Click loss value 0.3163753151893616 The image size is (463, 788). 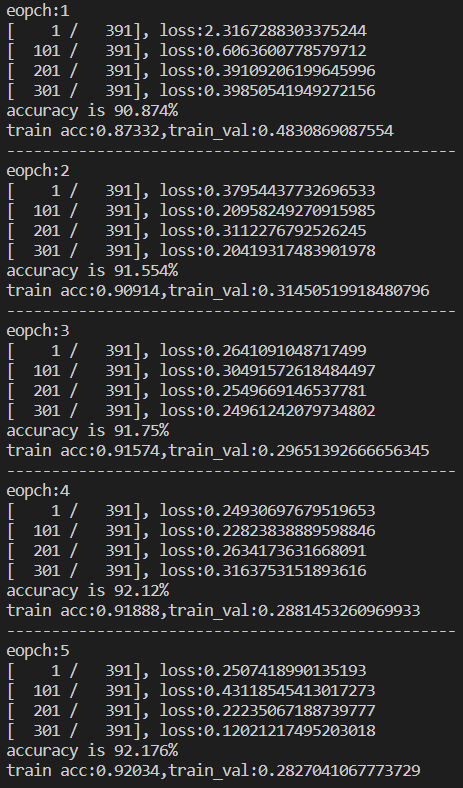click(285, 570)
